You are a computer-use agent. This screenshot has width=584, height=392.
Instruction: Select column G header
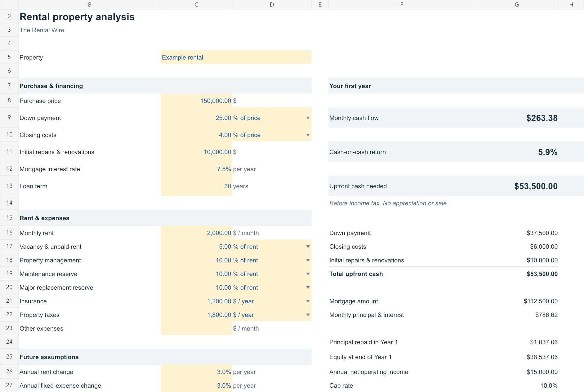coord(517,5)
